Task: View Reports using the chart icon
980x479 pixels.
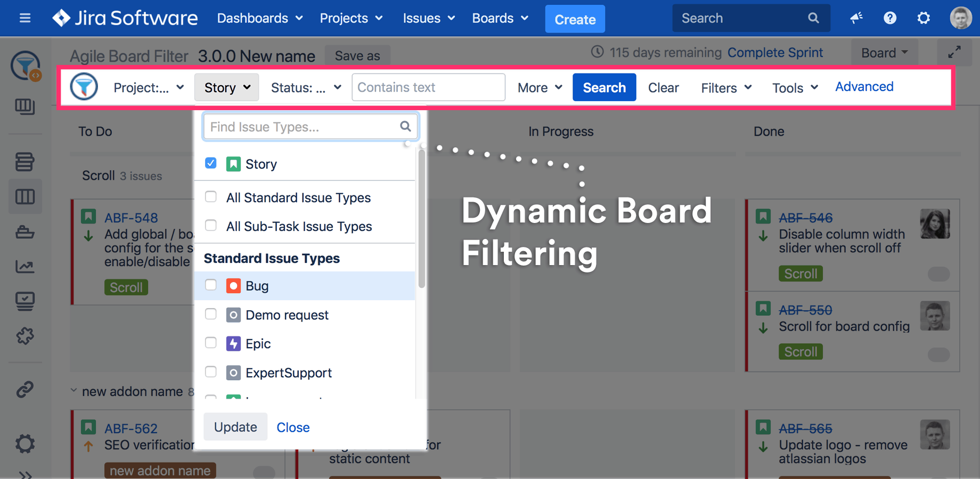Action: (25, 267)
